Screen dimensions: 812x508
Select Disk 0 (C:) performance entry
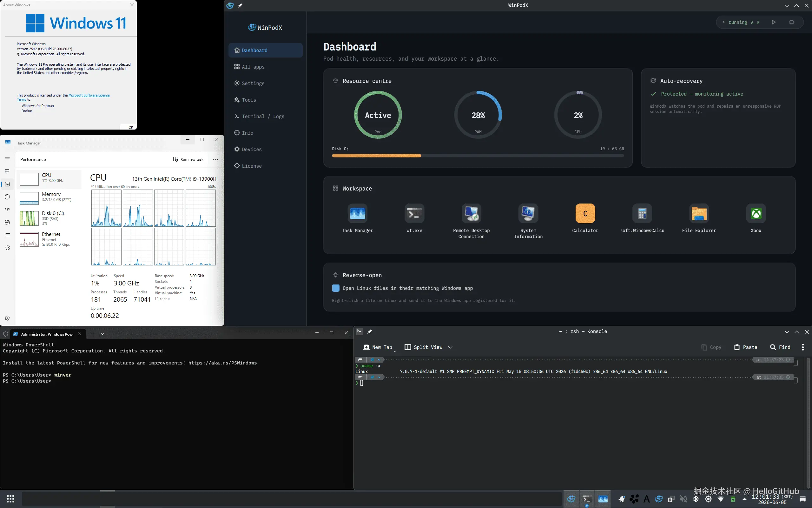tap(49, 218)
